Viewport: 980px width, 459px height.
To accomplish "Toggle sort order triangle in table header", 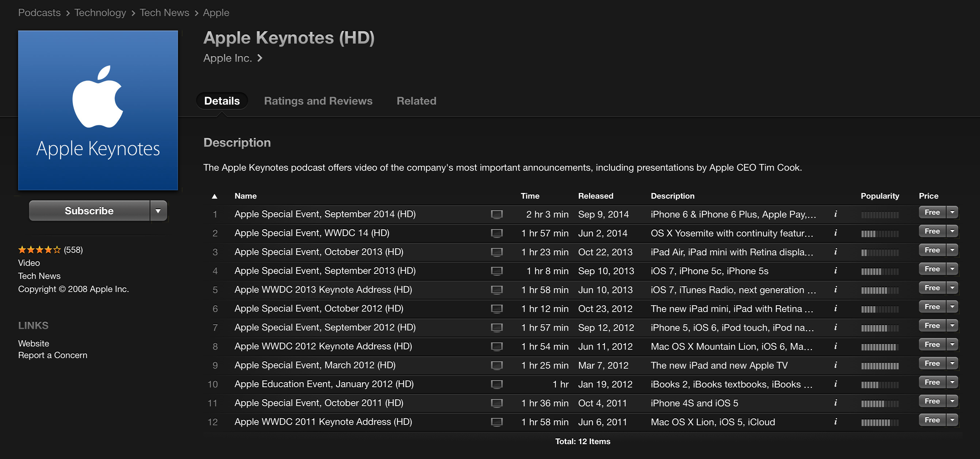I will pos(215,196).
